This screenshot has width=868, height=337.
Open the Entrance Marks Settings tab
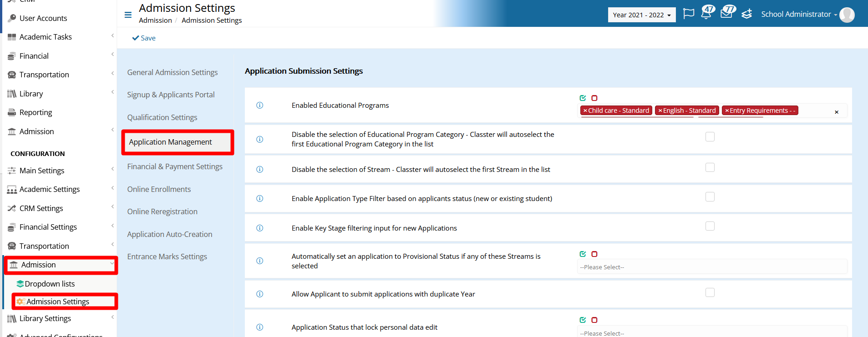(x=167, y=257)
